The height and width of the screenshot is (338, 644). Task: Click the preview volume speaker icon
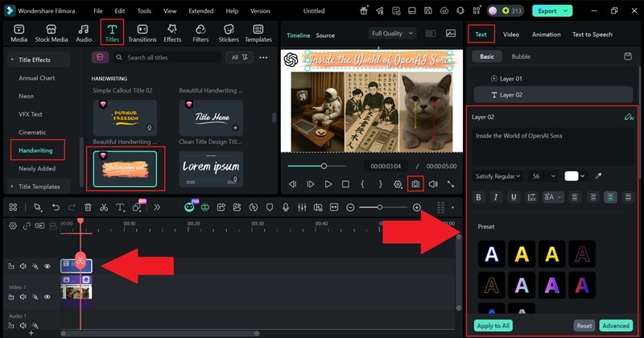pyautogui.click(x=433, y=184)
